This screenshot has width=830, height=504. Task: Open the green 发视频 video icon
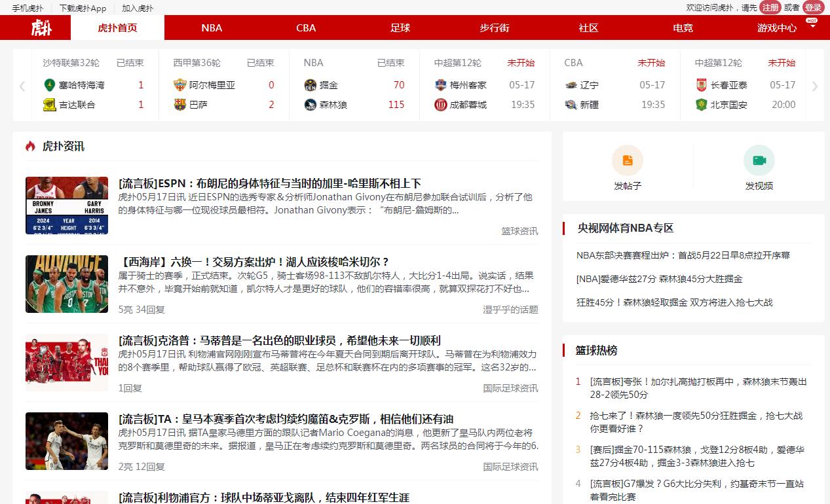click(x=759, y=160)
